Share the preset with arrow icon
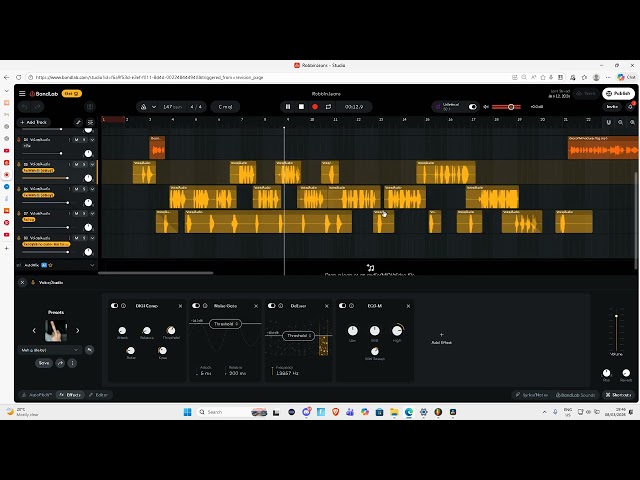Viewport: 640px width, 480px height. [60, 363]
